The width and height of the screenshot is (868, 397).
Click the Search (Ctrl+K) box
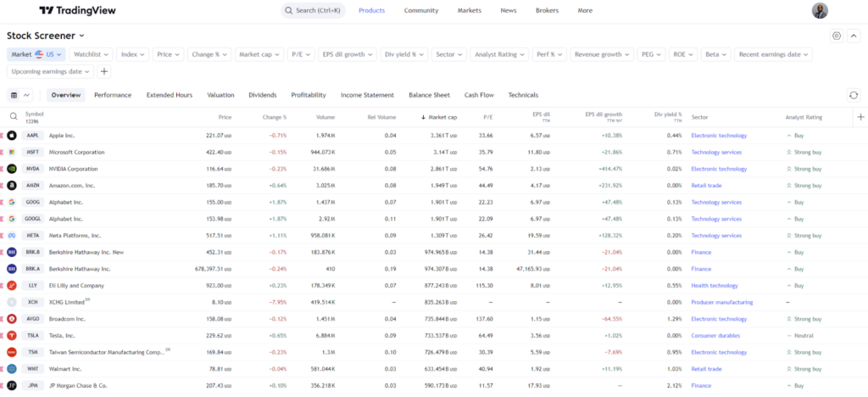coord(314,10)
